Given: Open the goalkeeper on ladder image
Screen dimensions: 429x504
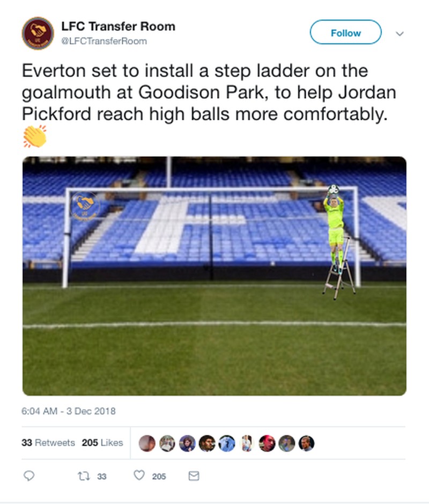Looking at the screenshot, I should pyautogui.click(x=214, y=276).
